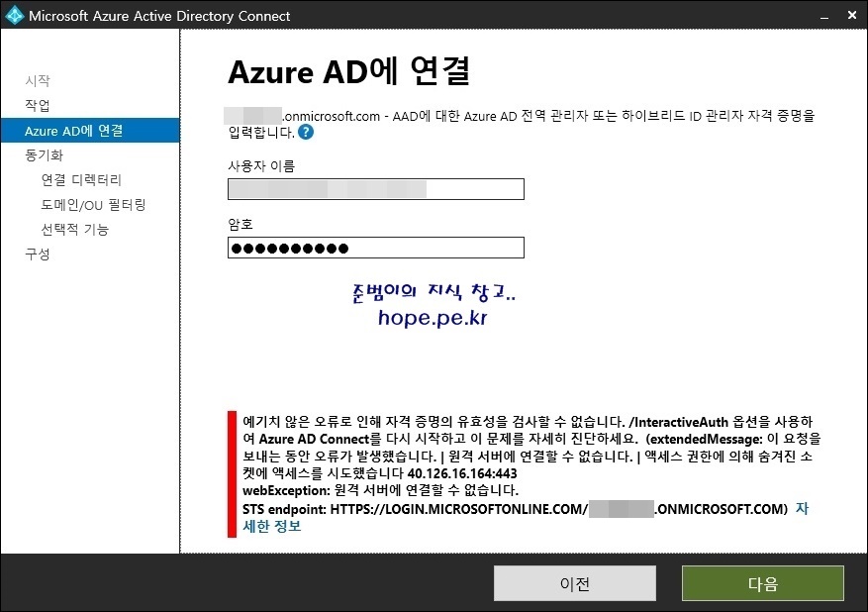Click the green 다음 button
868x612 pixels.
(763, 583)
